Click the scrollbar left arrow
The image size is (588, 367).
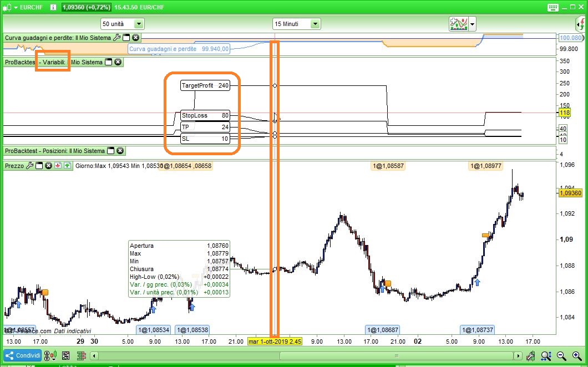pyautogui.click(x=94, y=356)
